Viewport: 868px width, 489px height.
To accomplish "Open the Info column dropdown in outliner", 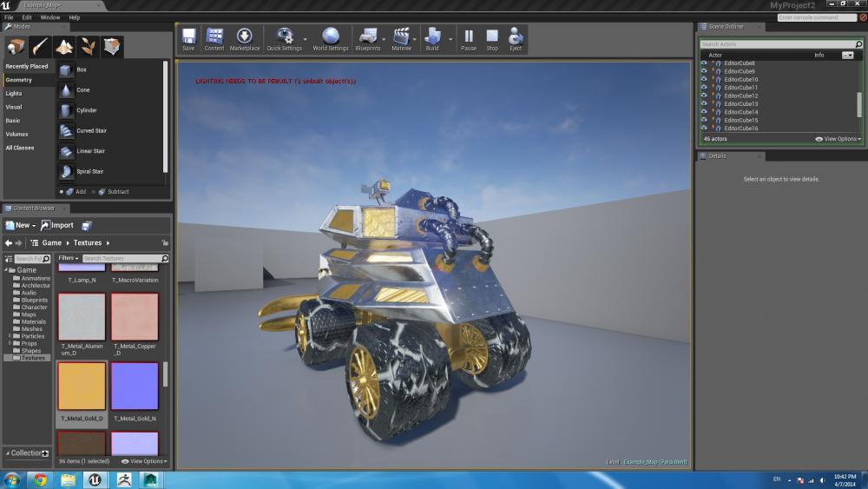I will pyautogui.click(x=847, y=56).
